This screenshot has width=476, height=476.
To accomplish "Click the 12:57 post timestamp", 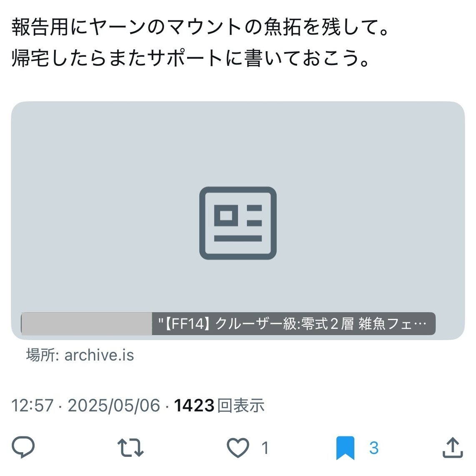I will pyautogui.click(x=32, y=405).
